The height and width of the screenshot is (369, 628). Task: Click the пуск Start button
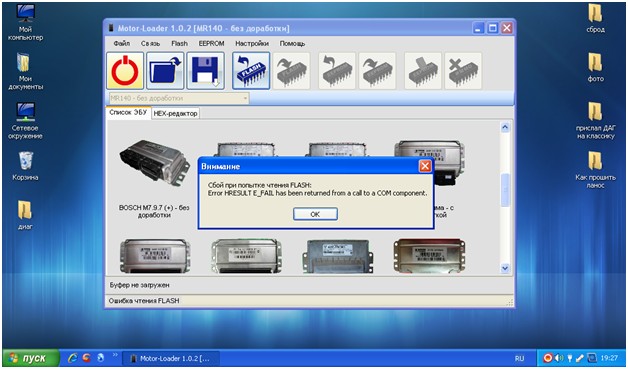point(31,358)
